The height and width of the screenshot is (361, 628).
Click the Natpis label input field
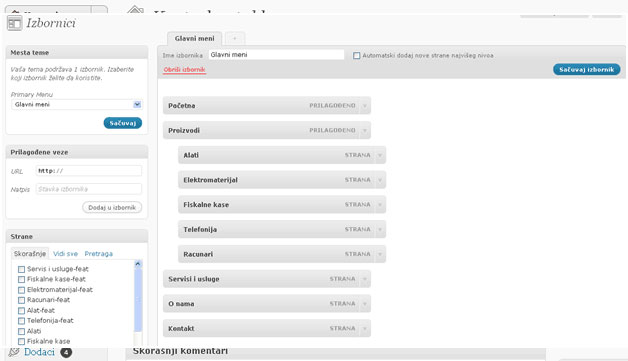89,189
